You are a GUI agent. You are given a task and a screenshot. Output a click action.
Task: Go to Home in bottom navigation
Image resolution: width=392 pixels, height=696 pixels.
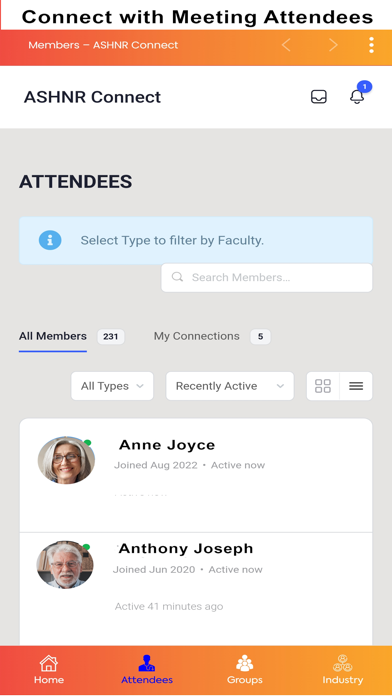[x=49, y=670]
